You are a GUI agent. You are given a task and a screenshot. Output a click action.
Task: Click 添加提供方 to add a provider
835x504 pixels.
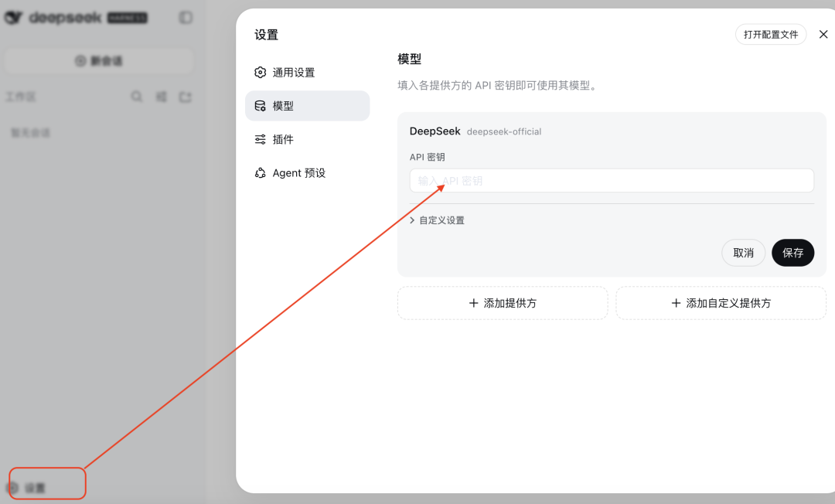(503, 303)
